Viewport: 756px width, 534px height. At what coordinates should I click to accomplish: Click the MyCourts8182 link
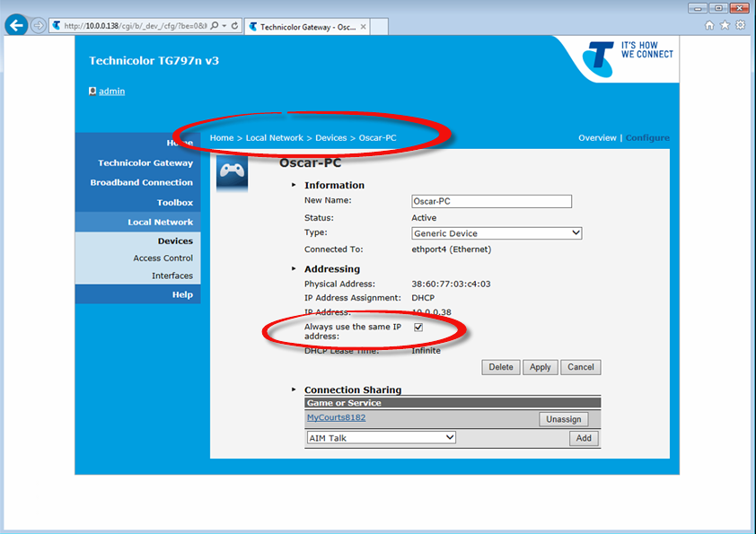pos(336,418)
